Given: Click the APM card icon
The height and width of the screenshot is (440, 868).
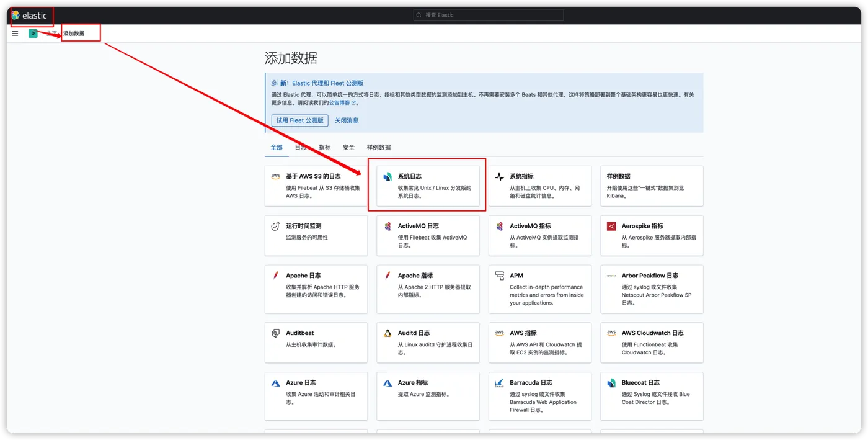Looking at the screenshot, I should click(x=500, y=276).
